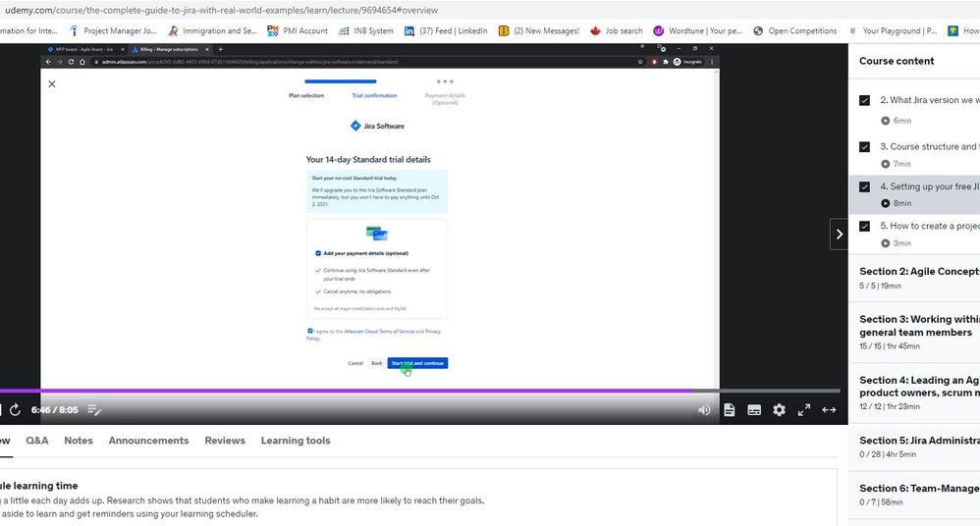This screenshot has height=526, width=980.
Task: Open the add note icon beside timestamp
Action: coord(94,410)
